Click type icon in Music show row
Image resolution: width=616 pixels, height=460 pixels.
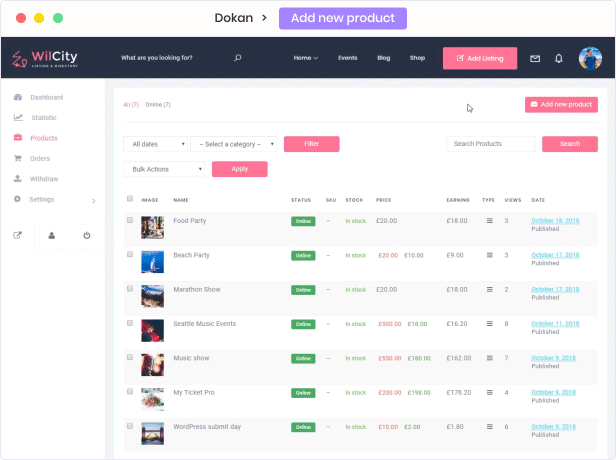point(490,358)
